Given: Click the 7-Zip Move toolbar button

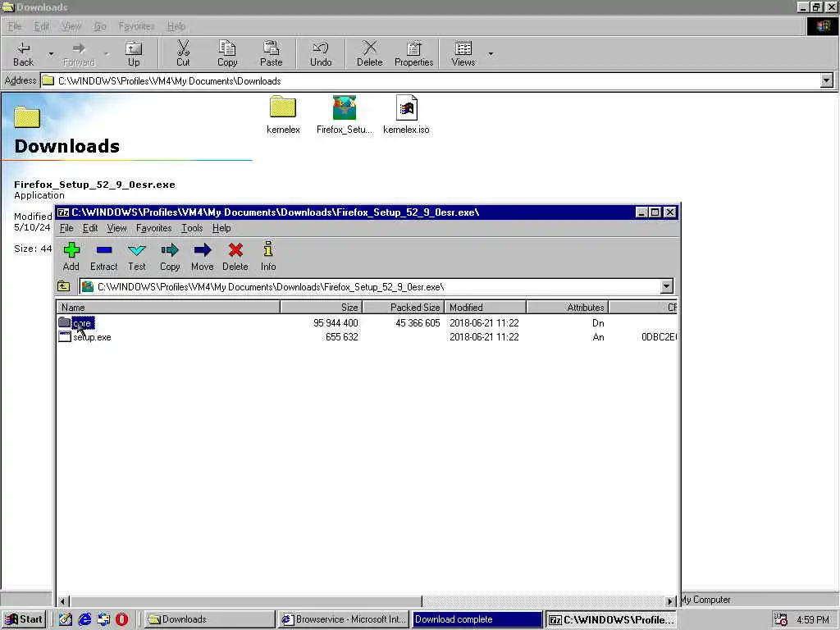Looking at the screenshot, I should (x=202, y=257).
